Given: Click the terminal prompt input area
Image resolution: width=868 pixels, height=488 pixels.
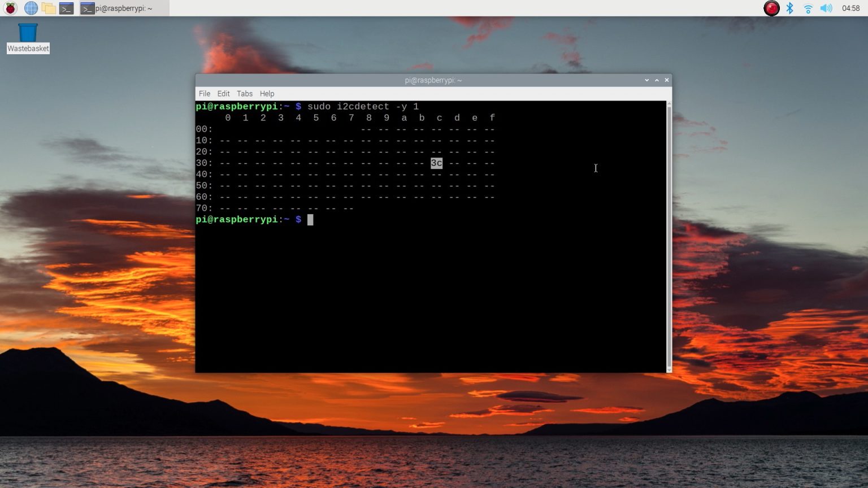Looking at the screenshot, I should 310,220.
